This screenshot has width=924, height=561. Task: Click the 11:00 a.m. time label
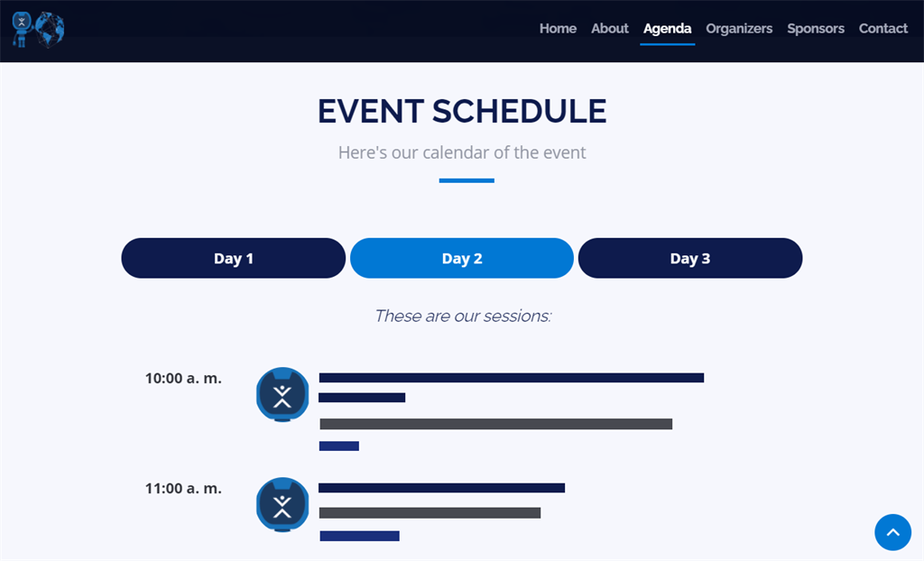[184, 488]
